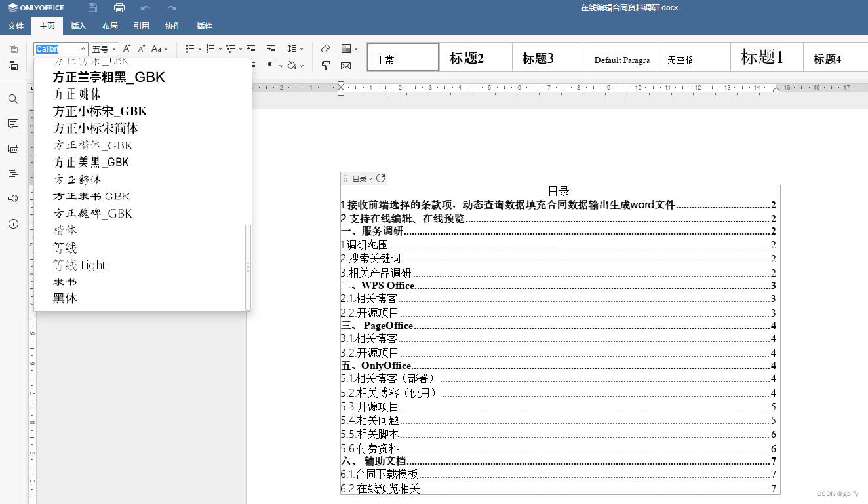868x504 pixels.
Task: Click the font list scrollbar
Action: click(248, 267)
